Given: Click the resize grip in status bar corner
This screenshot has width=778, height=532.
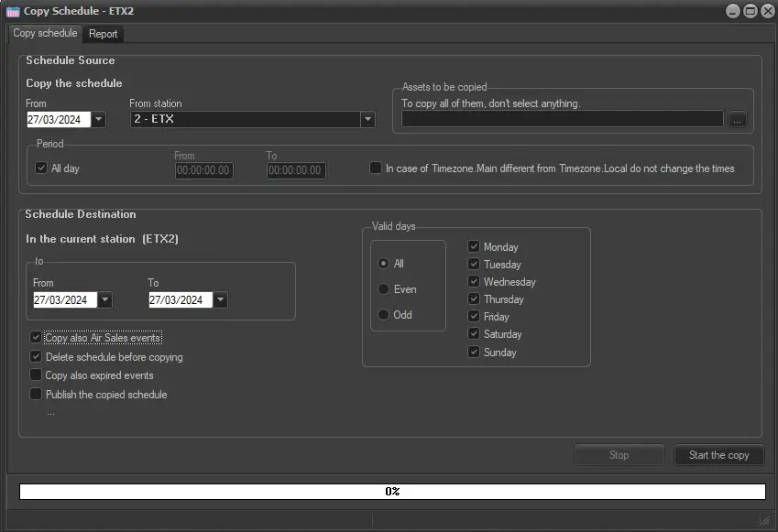Looking at the screenshot, I should [x=763, y=520].
